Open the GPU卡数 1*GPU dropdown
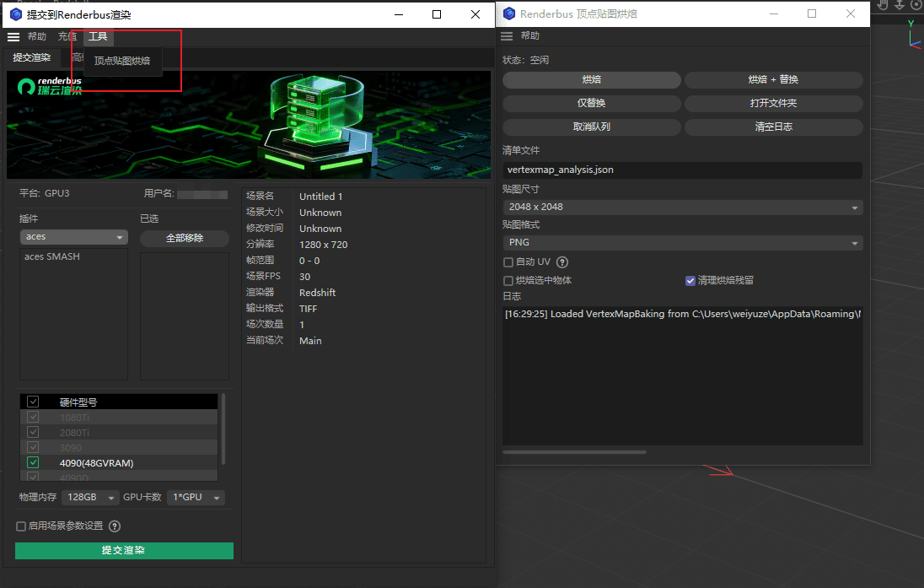The height and width of the screenshot is (588, 924). click(x=196, y=497)
